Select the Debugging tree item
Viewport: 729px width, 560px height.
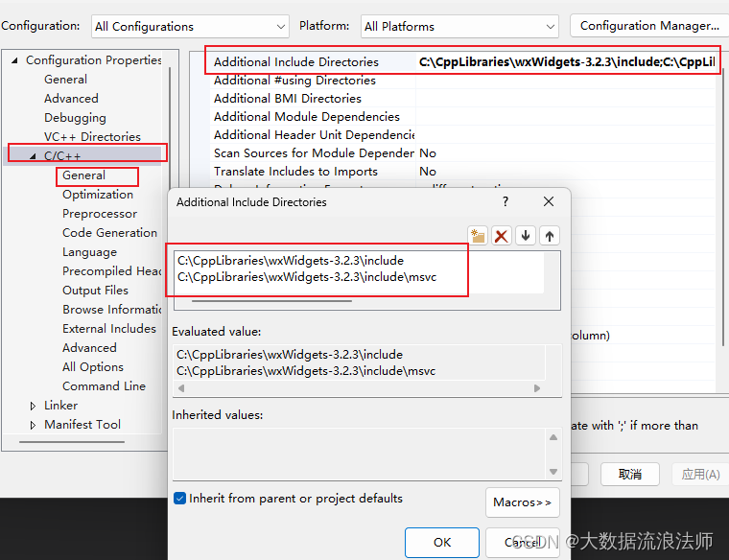(x=75, y=118)
